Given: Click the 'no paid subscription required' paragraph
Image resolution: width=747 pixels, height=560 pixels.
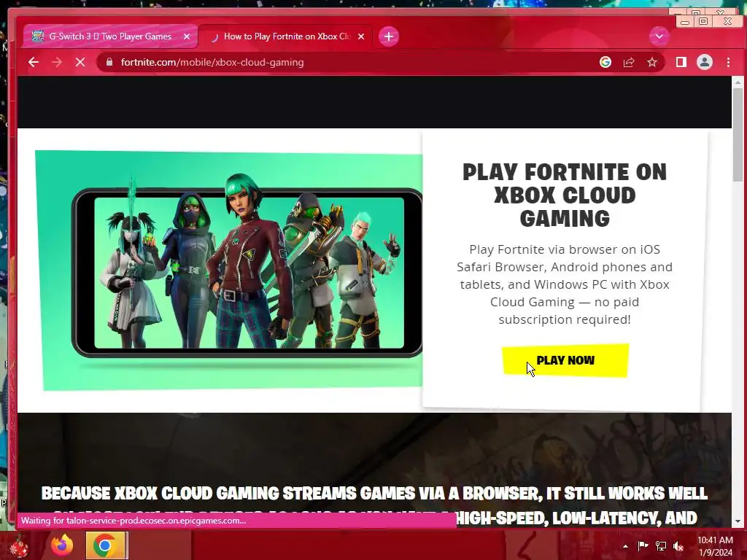Looking at the screenshot, I should tap(565, 284).
